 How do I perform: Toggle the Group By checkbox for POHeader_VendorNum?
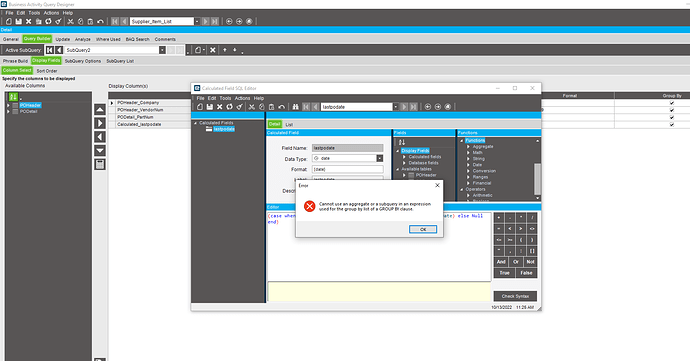pyautogui.click(x=672, y=110)
